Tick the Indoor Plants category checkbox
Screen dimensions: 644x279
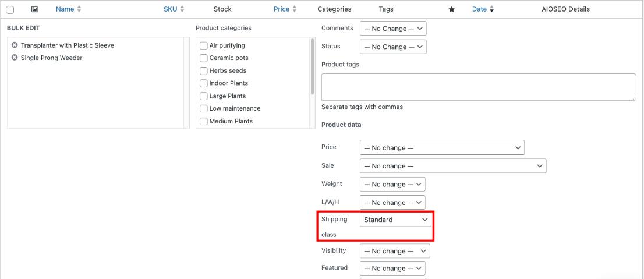(x=204, y=83)
